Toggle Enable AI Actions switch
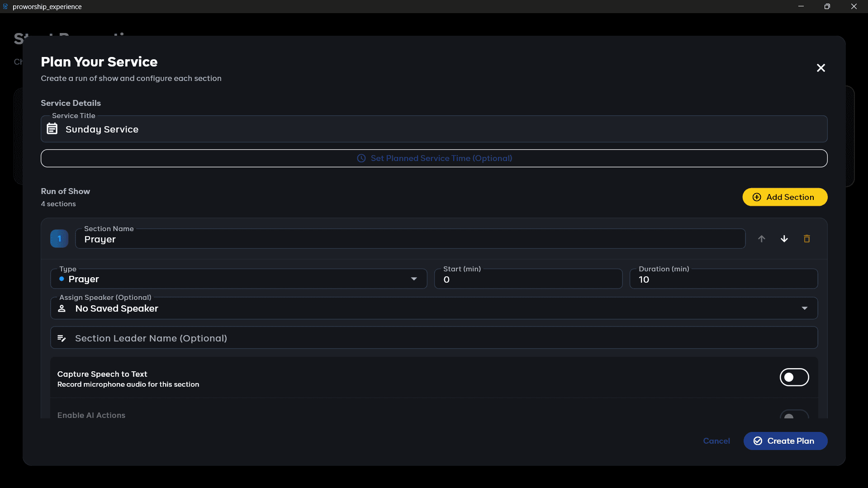 (794, 414)
